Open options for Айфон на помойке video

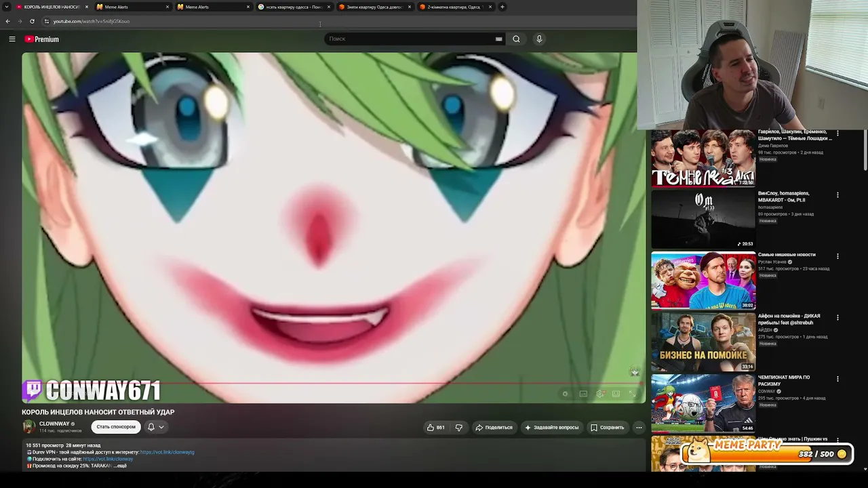coord(837,317)
